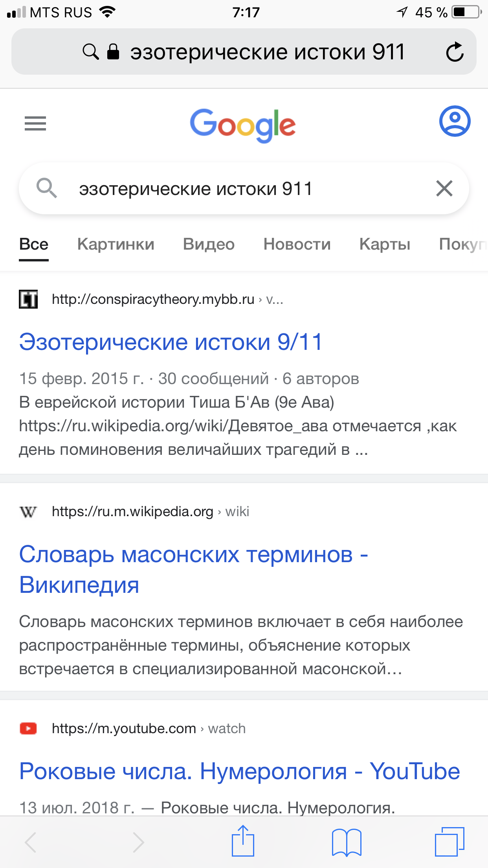Tap the MTS RUS carrier label
488x868 pixels.
point(61,12)
